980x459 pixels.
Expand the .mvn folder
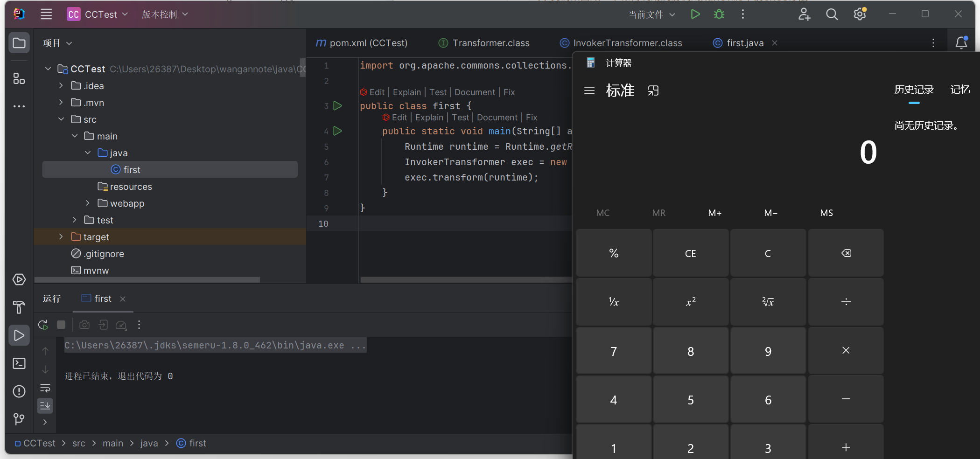pyautogui.click(x=61, y=102)
